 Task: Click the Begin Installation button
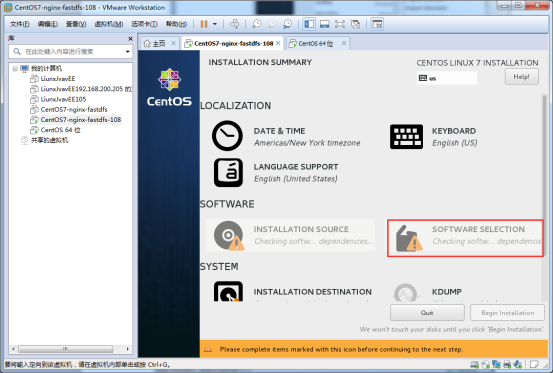click(508, 313)
